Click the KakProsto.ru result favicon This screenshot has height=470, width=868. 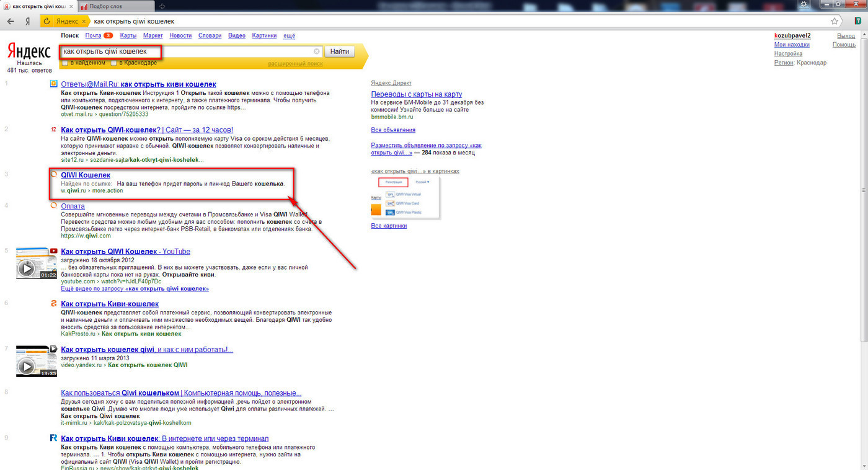(54, 304)
